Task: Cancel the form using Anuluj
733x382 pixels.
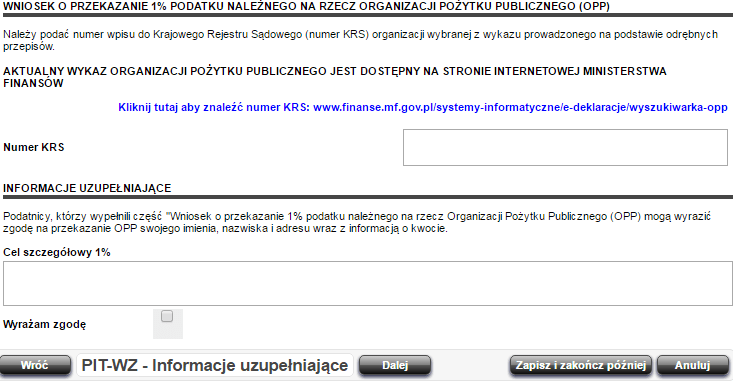Action: pyautogui.click(x=692, y=365)
